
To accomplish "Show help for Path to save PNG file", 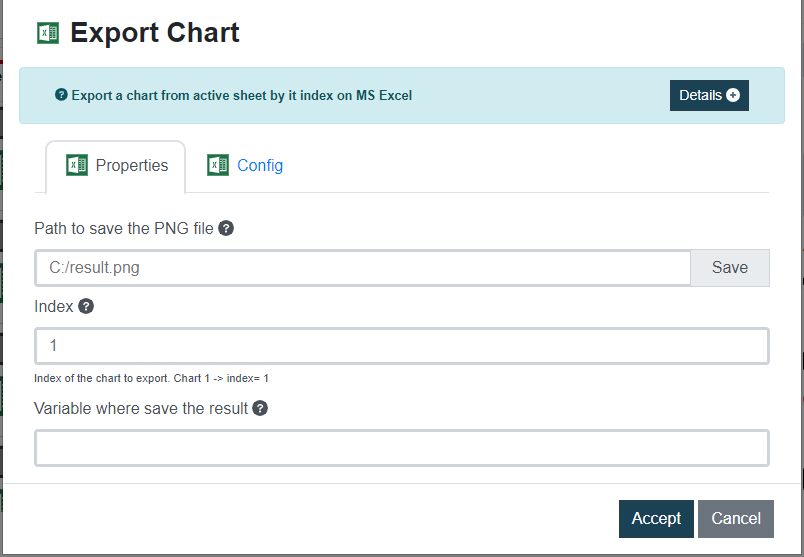I will pyautogui.click(x=226, y=228).
